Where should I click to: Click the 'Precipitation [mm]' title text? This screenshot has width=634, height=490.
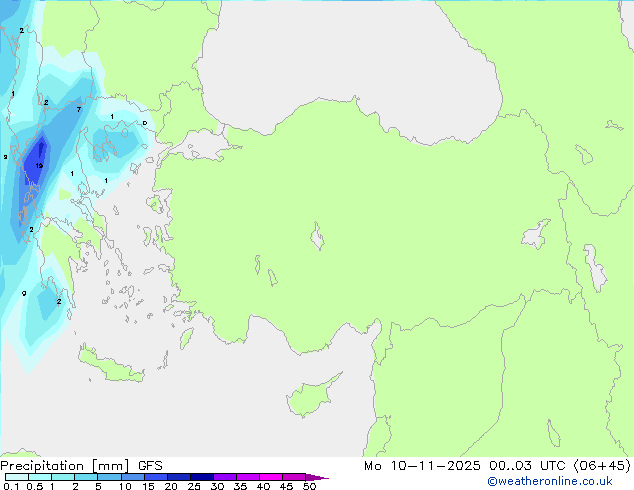(65, 466)
